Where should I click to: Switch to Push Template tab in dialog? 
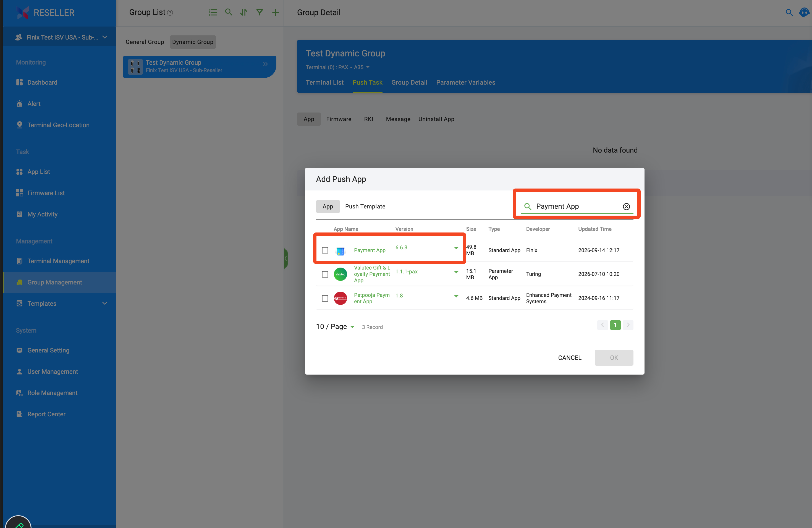click(365, 206)
